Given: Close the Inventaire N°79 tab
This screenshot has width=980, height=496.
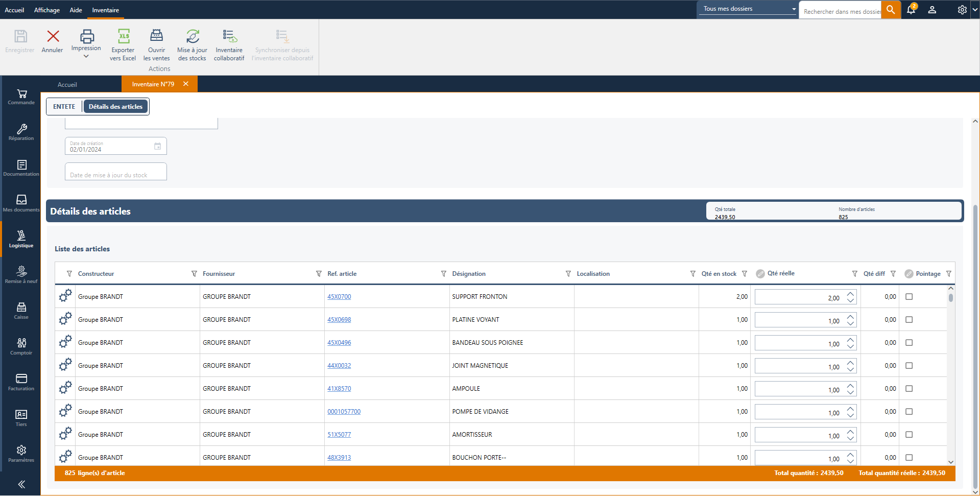Looking at the screenshot, I should pyautogui.click(x=186, y=84).
